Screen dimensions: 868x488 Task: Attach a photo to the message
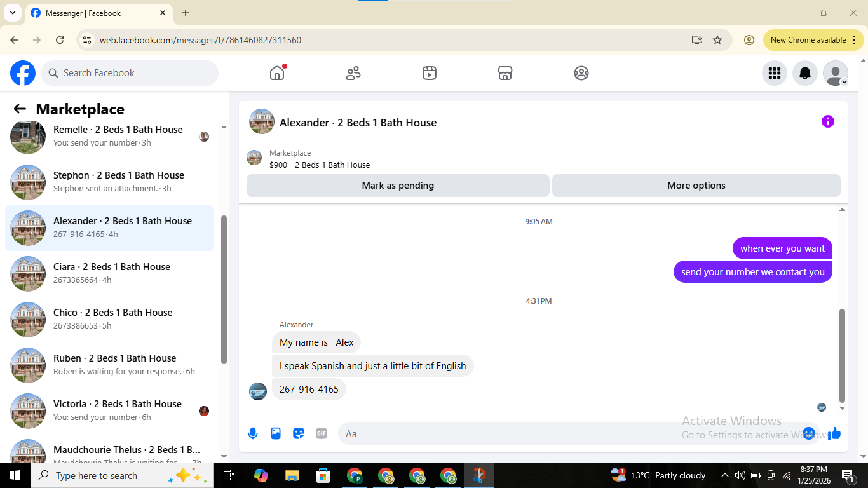[x=276, y=433]
